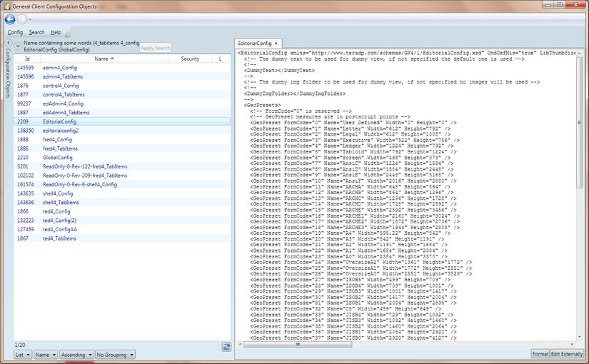Expand the search criteria chevron
The height and width of the screenshot is (364, 589).
(x=18, y=46)
